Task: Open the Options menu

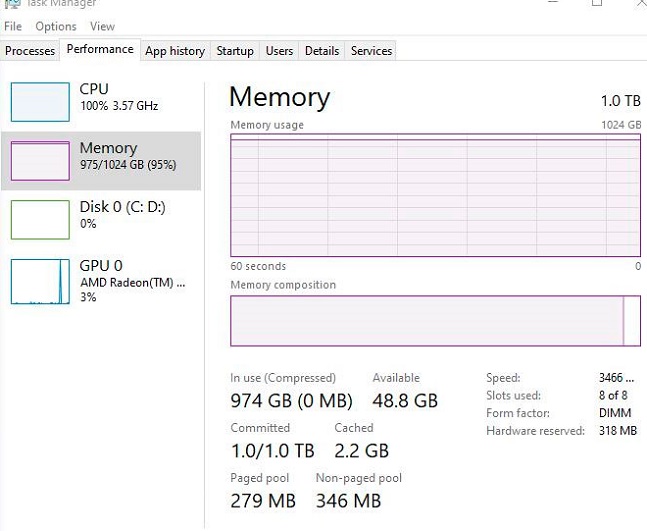Action: 56,26
